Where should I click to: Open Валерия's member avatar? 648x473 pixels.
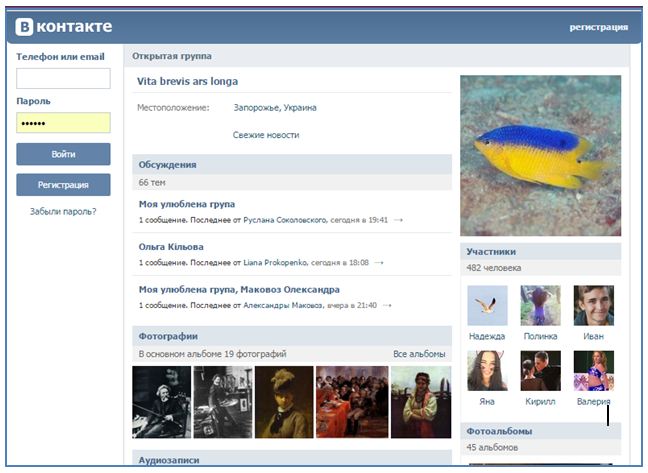click(x=593, y=369)
